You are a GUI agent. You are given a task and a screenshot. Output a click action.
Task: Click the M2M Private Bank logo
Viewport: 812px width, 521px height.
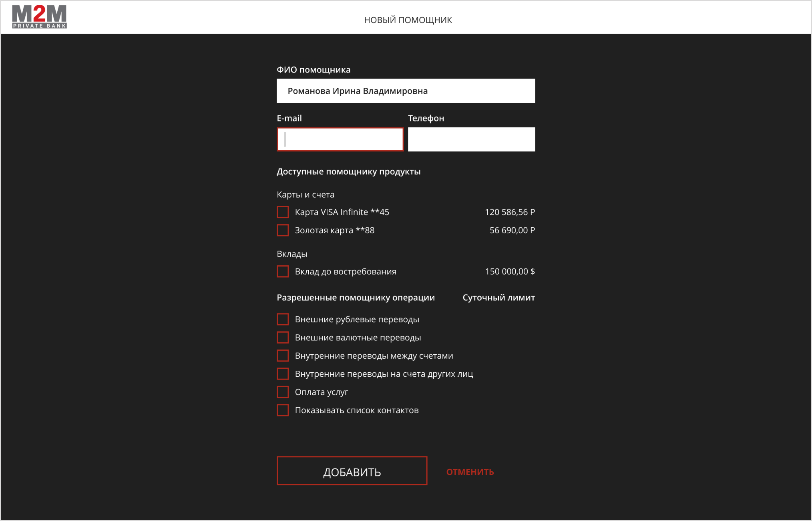39,17
